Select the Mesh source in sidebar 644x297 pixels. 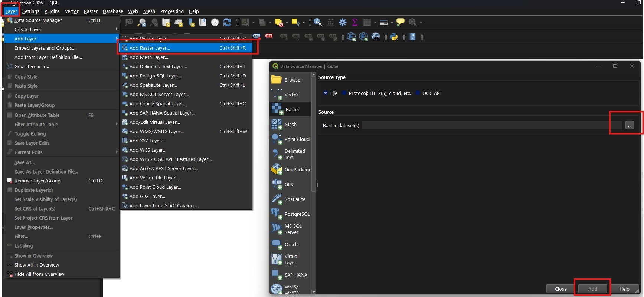click(x=290, y=125)
